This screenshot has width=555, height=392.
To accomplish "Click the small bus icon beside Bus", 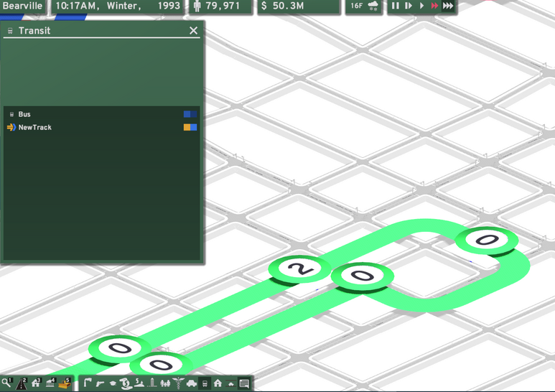I will tap(11, 114).
